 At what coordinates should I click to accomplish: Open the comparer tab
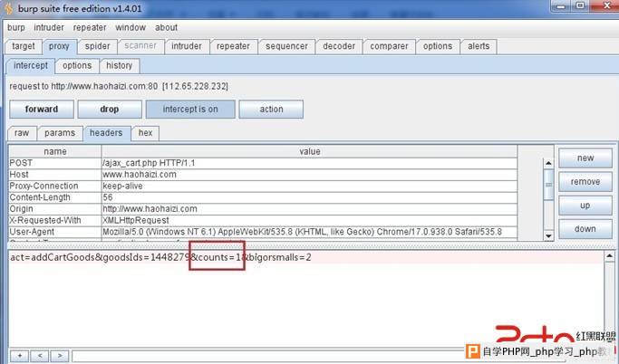click(x=389, y=46)
